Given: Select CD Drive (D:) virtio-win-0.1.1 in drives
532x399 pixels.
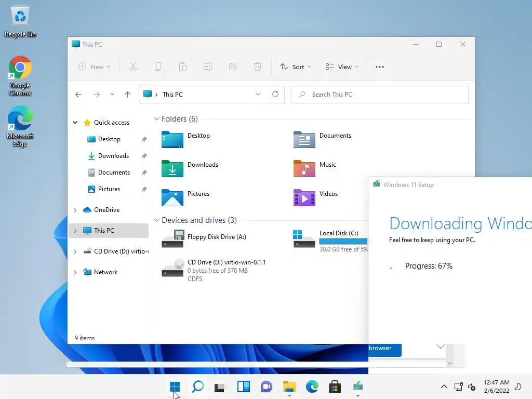Looking at the screenshot, I should pos(214,270).
